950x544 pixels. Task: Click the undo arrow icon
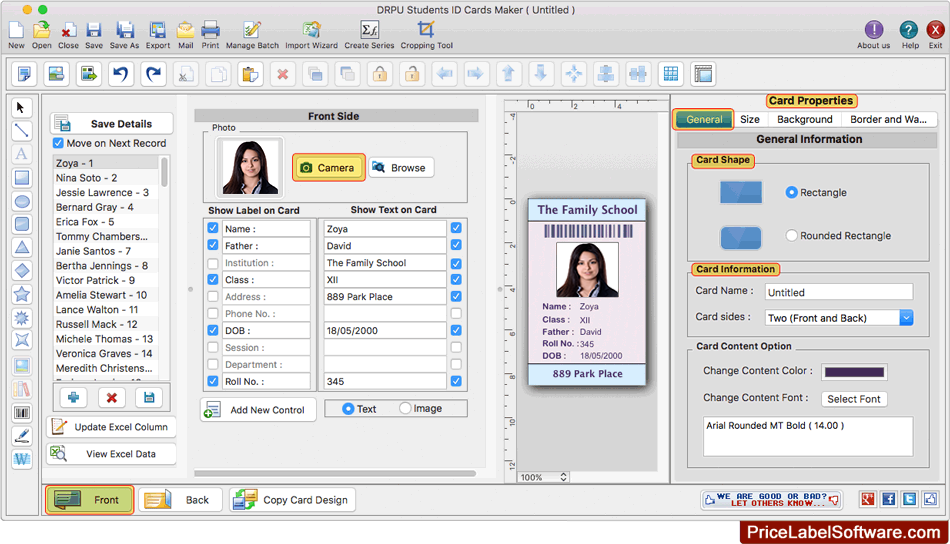click(121, 74)
